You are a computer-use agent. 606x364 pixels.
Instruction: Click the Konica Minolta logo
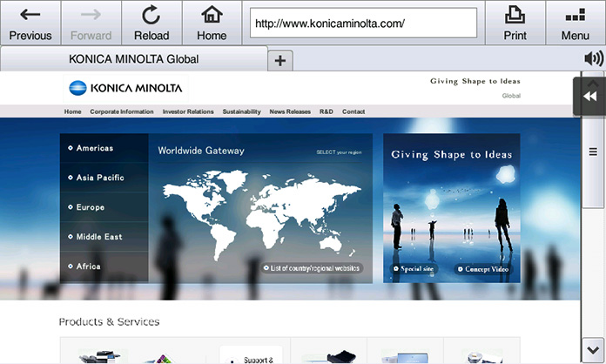coord(125,87)
